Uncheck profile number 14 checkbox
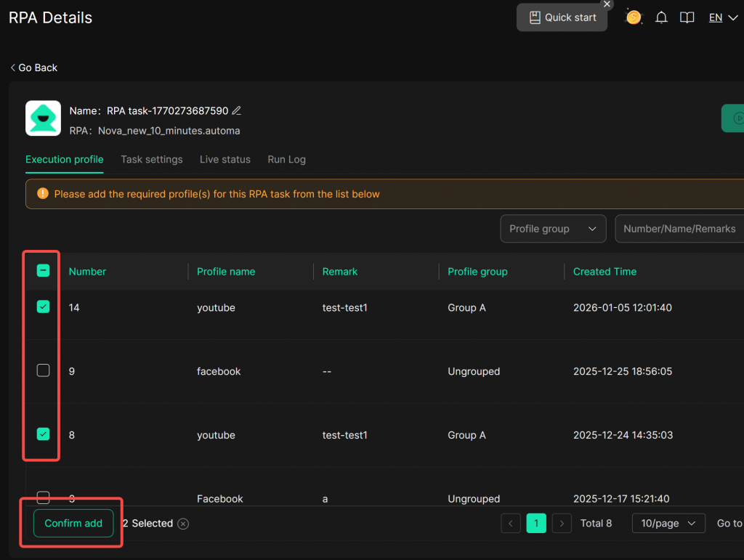This screenshot has height=560, width=744. [44, 307]
